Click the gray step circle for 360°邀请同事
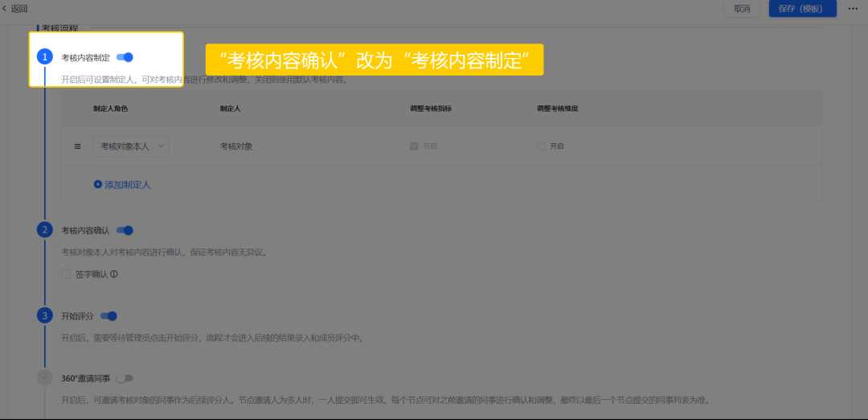 coord(45,378)
